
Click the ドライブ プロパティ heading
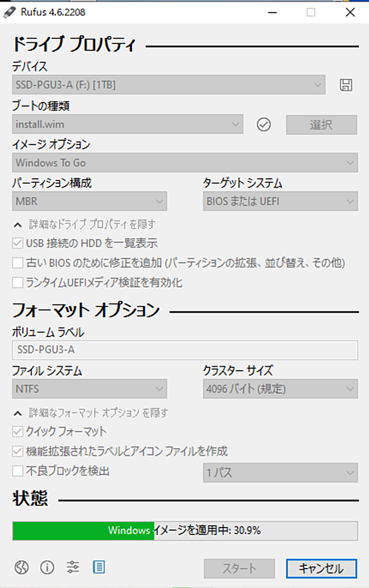[x=74, y=44]
